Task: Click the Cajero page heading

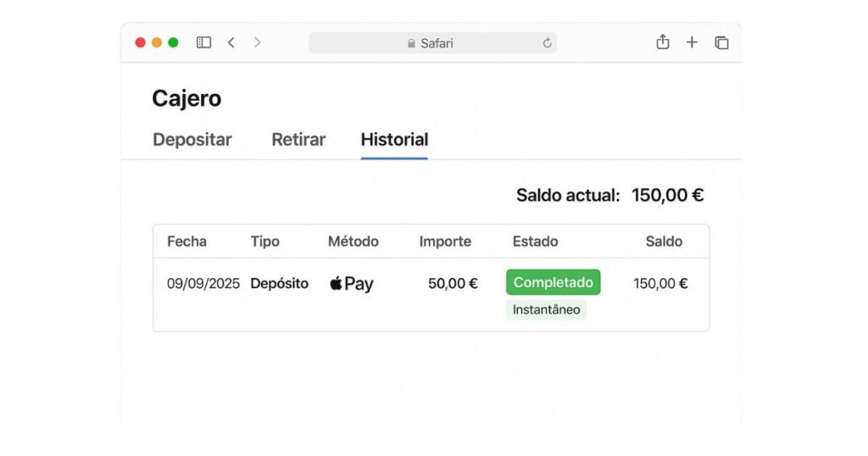Action: [x=186, y=98]
